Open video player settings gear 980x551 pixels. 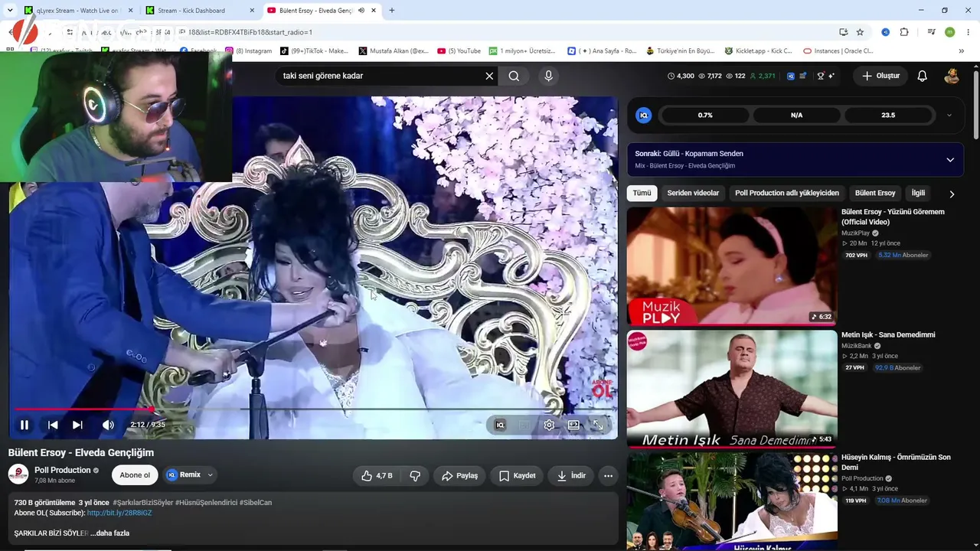[x=549, y=425]
